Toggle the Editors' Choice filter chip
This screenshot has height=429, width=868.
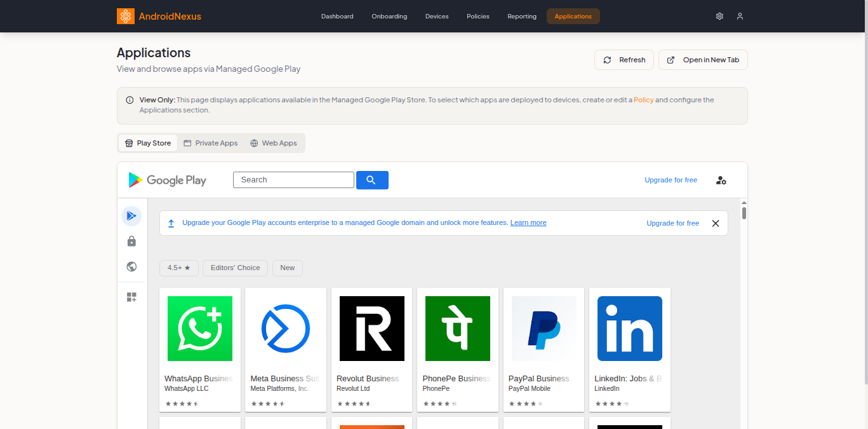click(236, 268)
